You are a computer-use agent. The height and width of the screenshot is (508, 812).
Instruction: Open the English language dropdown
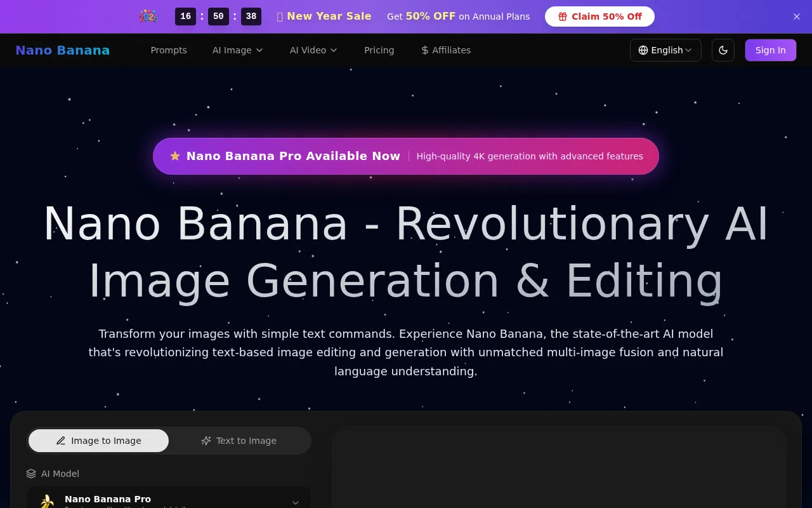665,50
